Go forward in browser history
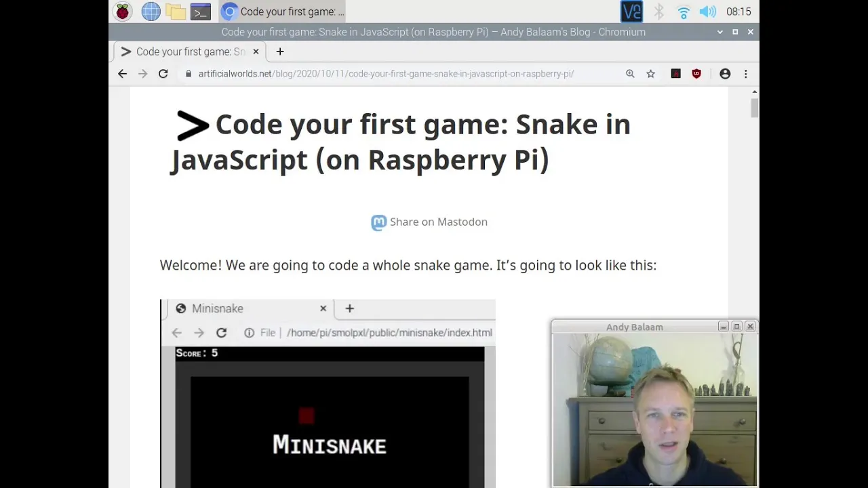This screenshot has width=868, height=488. click(142, 74)
